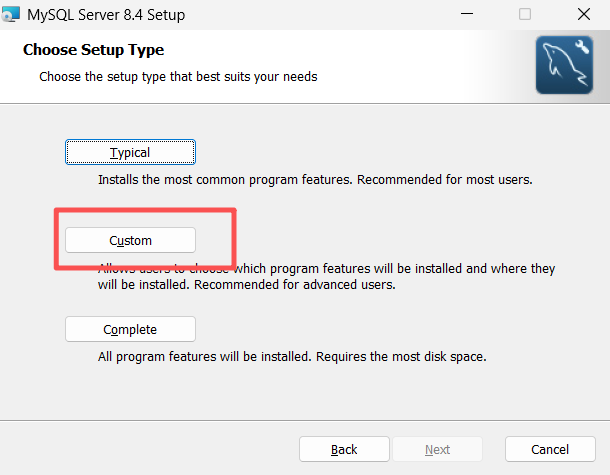Cancel the MySQL installation

pos(550,449)
